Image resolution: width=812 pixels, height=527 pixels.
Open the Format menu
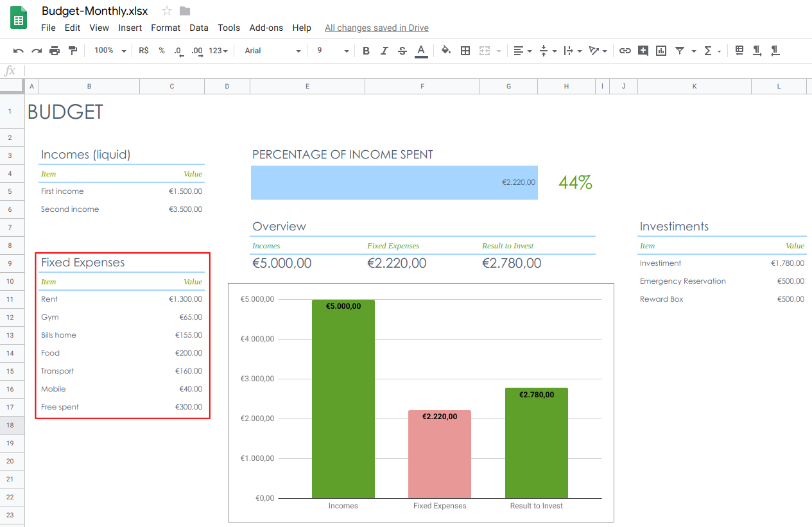(x=166, y=28)
